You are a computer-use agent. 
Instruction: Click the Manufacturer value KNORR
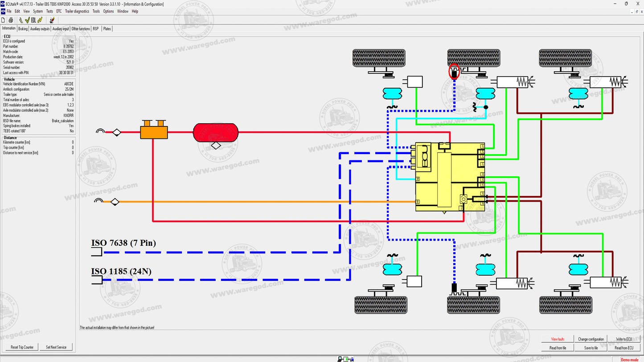(x=68, y=115)
